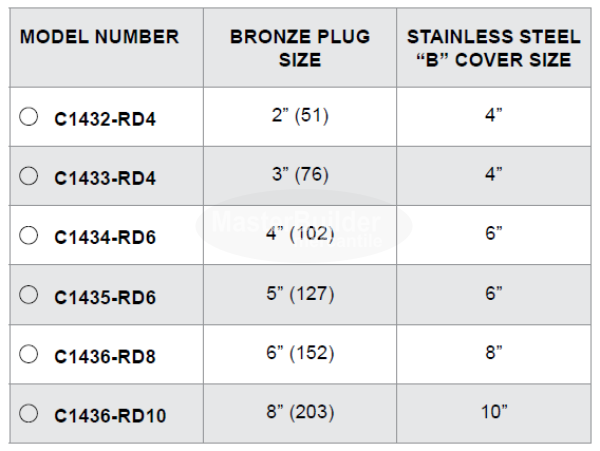
Task: Click the 8" (203) plug size cell
Action: [x=300, y=412]
